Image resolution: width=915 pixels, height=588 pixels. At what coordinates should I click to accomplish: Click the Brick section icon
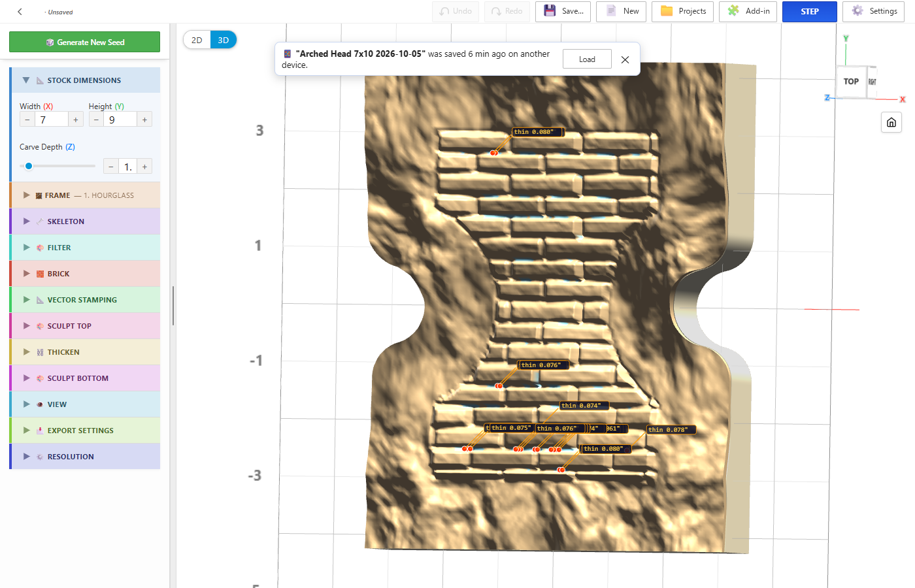[x=40, y=274]
